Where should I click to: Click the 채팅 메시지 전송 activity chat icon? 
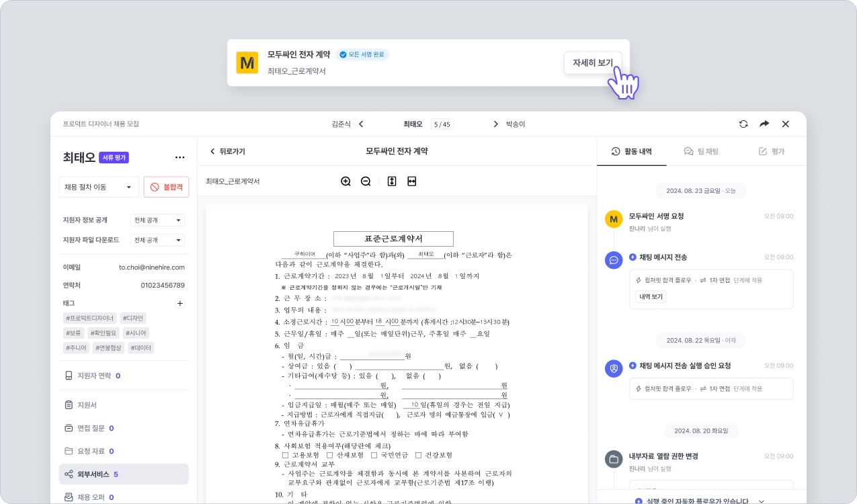tap(614, 260)
